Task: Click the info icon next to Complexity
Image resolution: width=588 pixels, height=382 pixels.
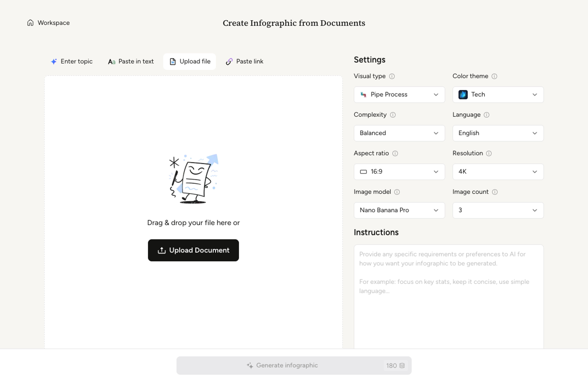Action: pyautogui.click(x=393, y=115)
